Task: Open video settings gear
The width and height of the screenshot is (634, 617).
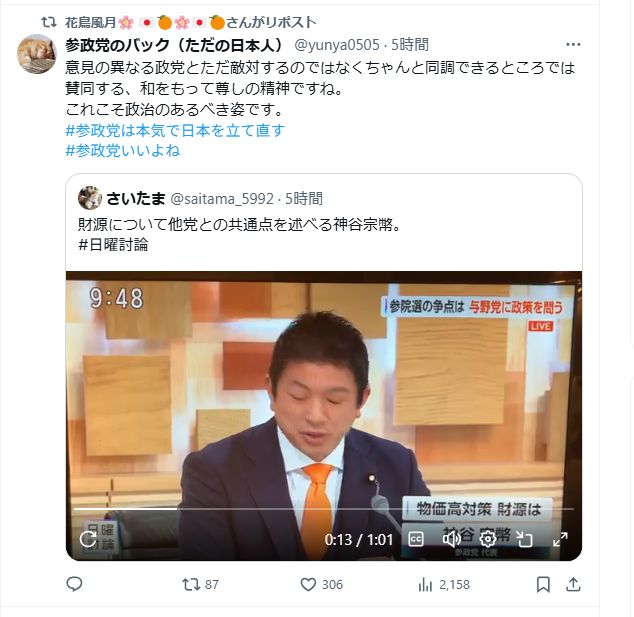Action: [488, 539]
